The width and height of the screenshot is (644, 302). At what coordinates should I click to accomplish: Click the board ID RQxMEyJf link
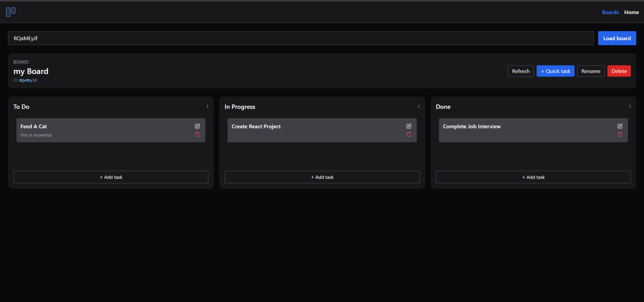pos(29,80)
